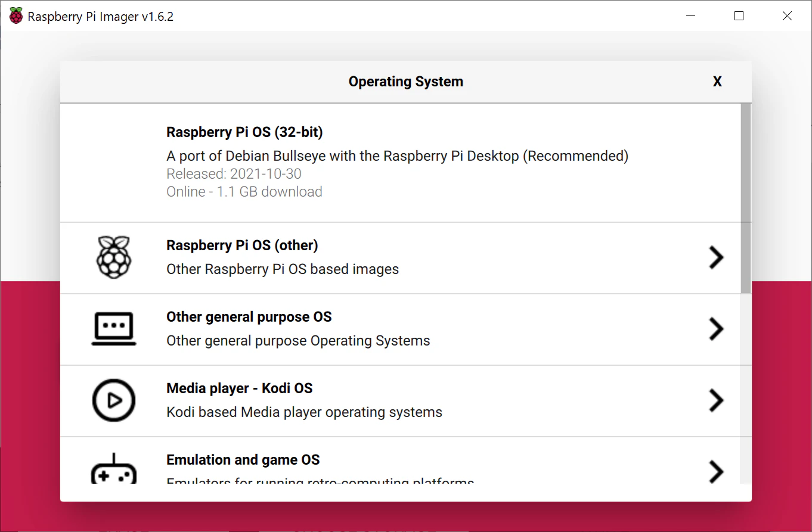Click the raspberry icon beside Raspberry Pi OS (other)
The image size is (812, 532).
(114, 257)
